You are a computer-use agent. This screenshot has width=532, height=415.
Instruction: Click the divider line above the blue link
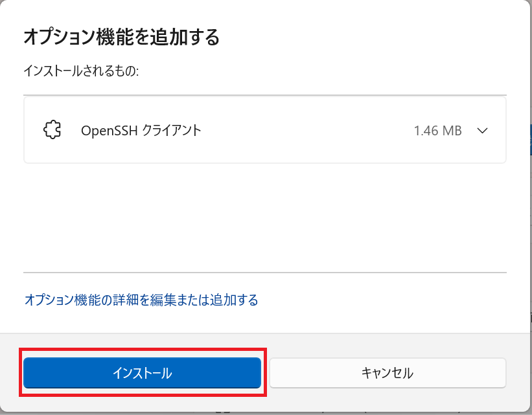(x=264, y=273)
